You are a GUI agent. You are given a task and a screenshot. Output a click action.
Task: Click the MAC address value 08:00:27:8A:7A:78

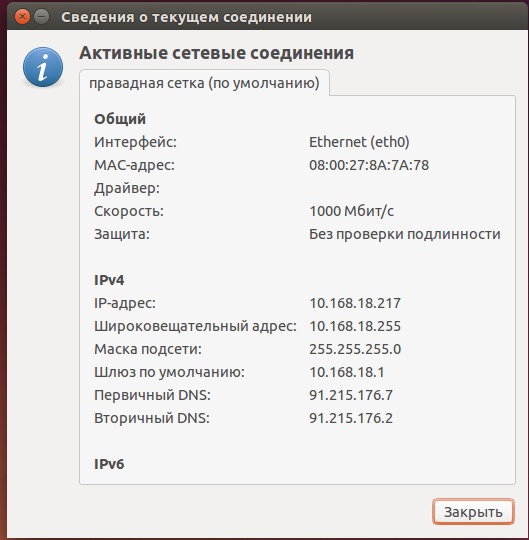pyautogui.click(x=369, y=165)
